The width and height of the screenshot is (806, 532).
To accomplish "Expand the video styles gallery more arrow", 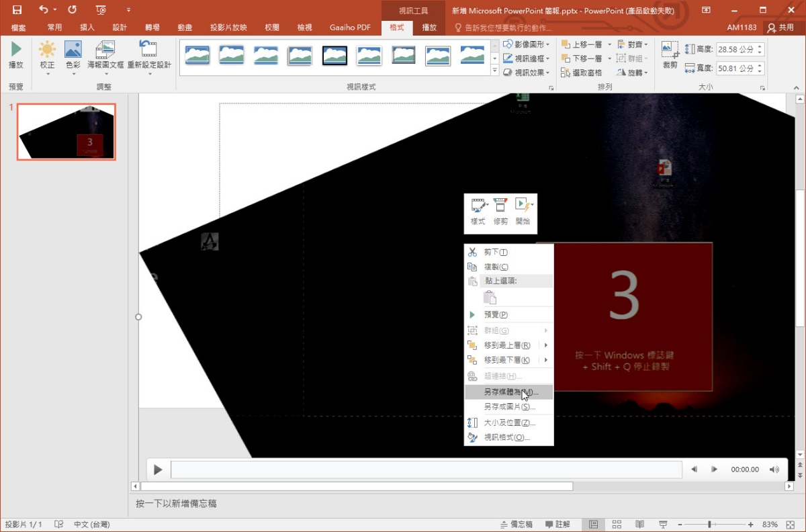I will coord(495,71).
